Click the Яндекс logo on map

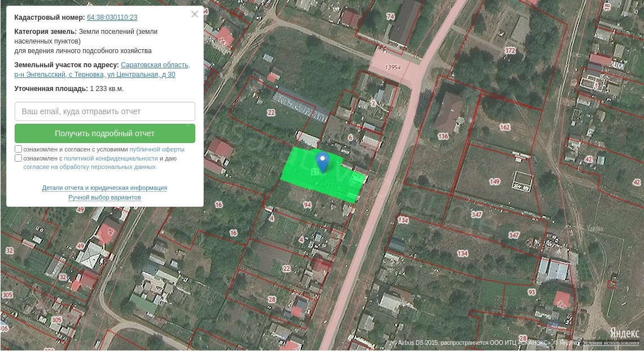tap(624, 333)
